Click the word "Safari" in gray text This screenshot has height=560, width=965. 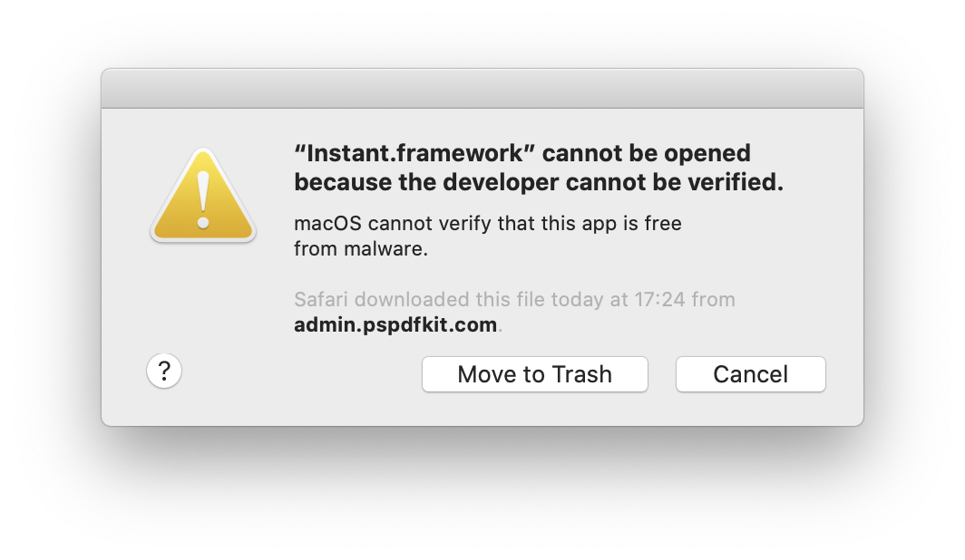coord(321,299)
